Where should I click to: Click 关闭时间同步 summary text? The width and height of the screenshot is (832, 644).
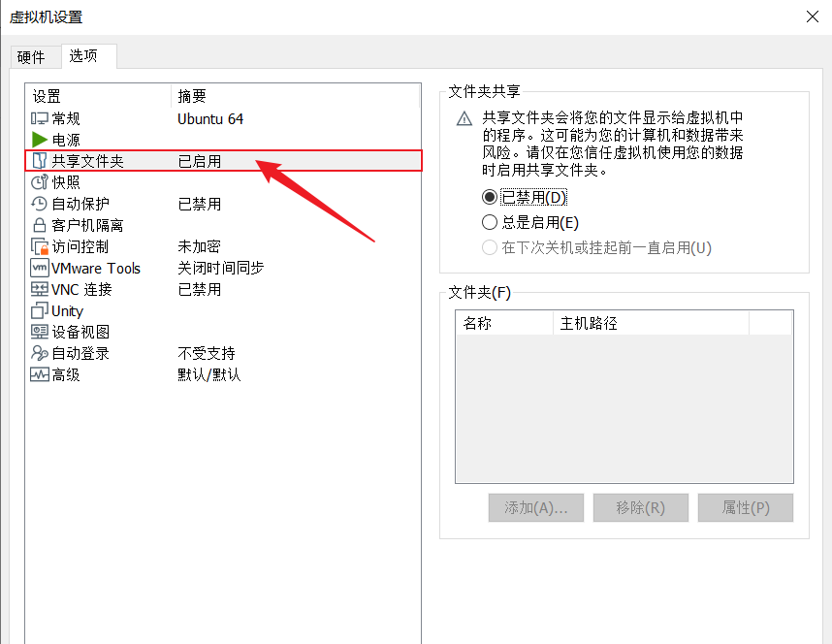[x=221, y=268]
